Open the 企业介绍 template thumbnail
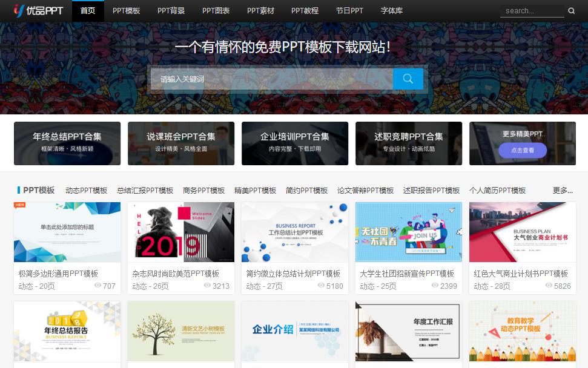This screenshot has height=368, width=588. (294, 331)
